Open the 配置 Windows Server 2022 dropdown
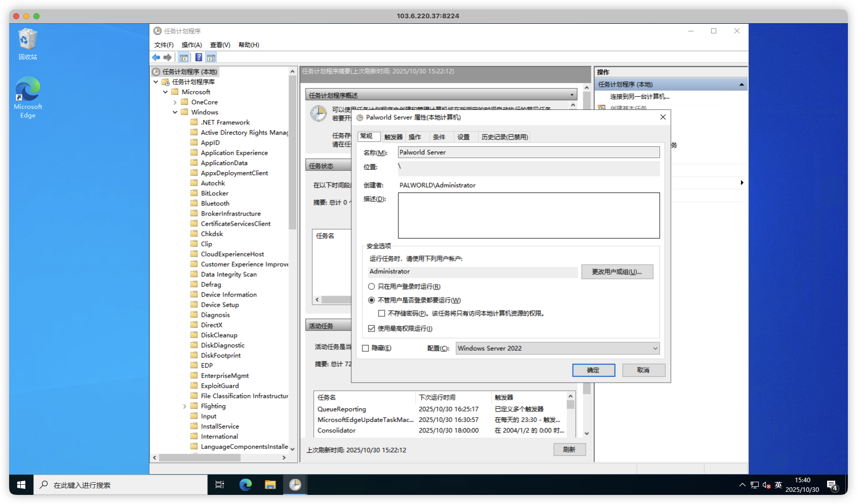The width and height of the screenshot is (857, 504). 557,348
